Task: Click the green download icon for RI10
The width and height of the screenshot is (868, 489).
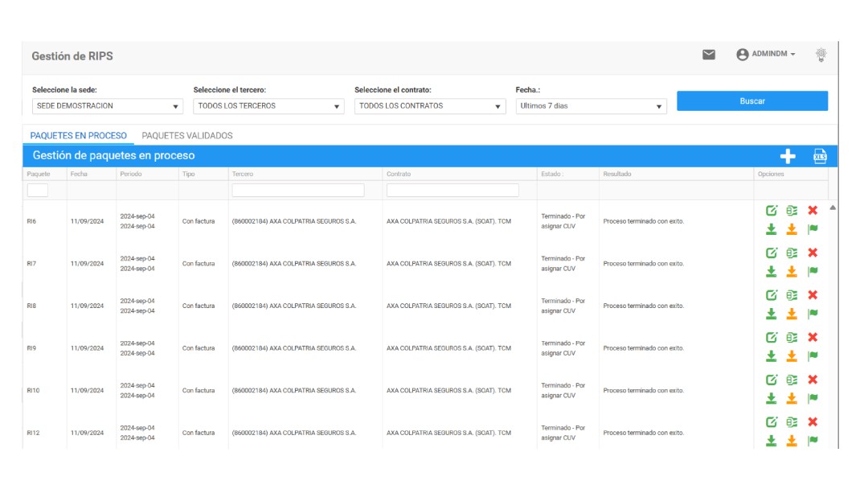Action: tap(771, 398)
